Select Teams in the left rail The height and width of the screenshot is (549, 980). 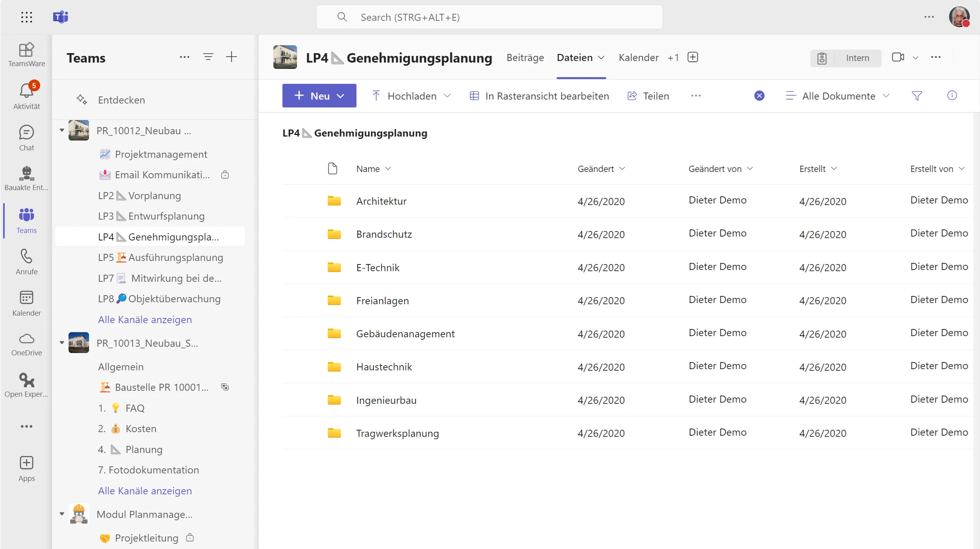26,220
